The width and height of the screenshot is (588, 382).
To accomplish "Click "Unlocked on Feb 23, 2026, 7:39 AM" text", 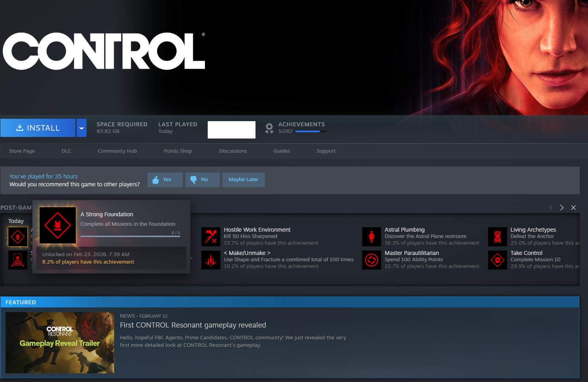I will coord(86,255).
